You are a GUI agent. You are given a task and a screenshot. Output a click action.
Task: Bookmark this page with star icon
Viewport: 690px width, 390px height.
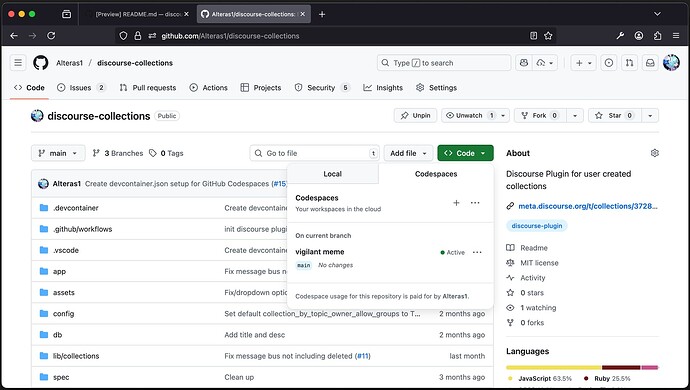point(548,36)
